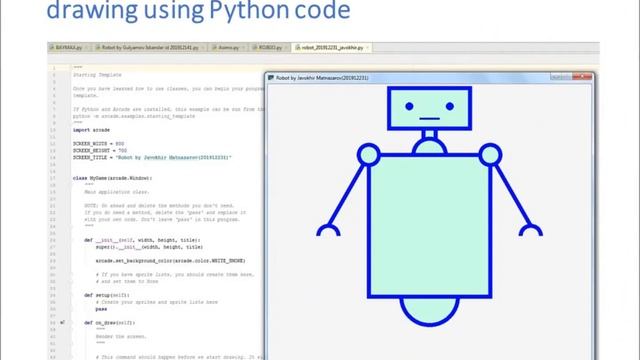
Task: Click the 'Starting Template' docstring line
Action: (97, 75)
